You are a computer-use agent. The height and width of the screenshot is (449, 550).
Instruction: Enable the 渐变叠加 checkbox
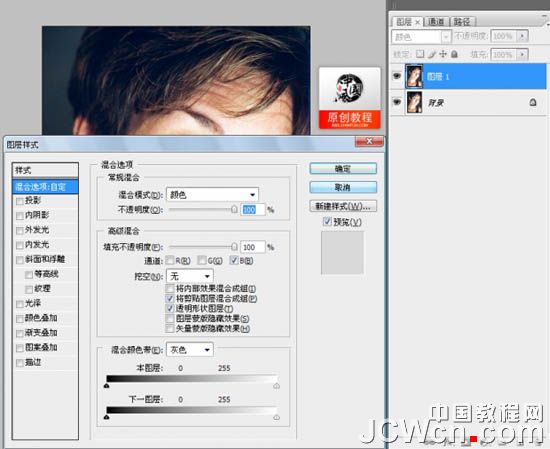click(x=20, y=333)
